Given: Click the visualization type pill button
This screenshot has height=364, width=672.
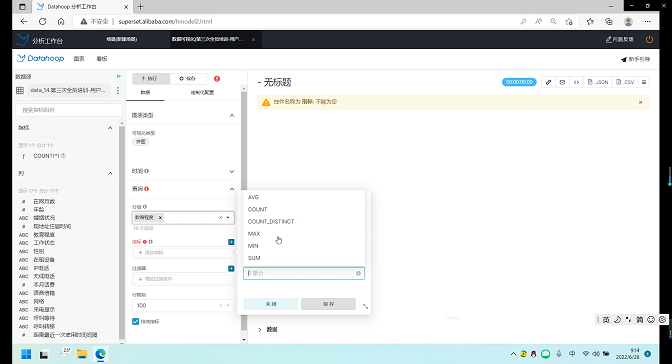Looking at the screenshot, I should (140, 141).
